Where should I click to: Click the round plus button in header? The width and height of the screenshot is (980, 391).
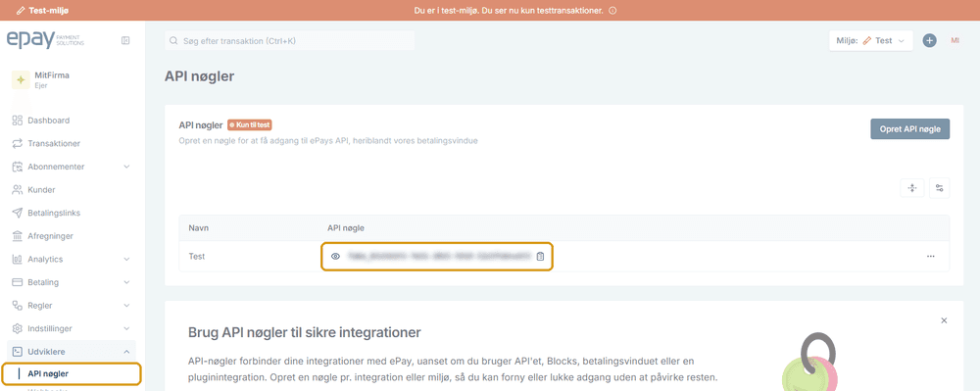pos(930,40)
